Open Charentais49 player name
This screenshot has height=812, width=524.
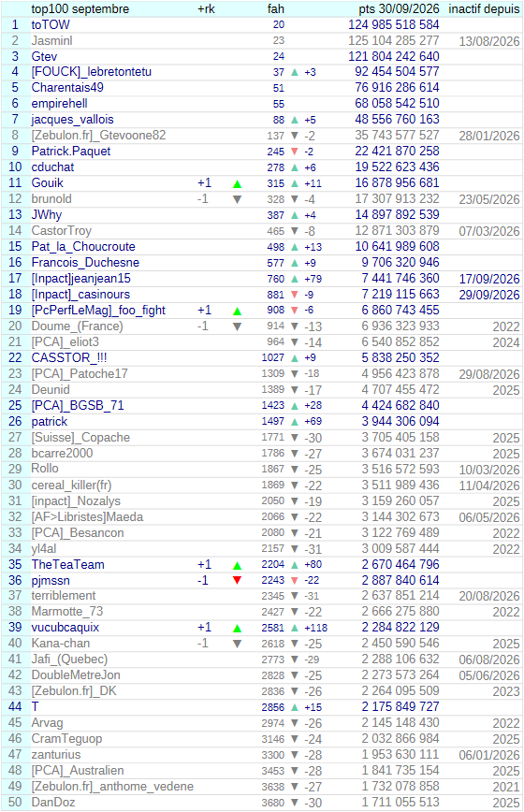click(x=67, y=88)
